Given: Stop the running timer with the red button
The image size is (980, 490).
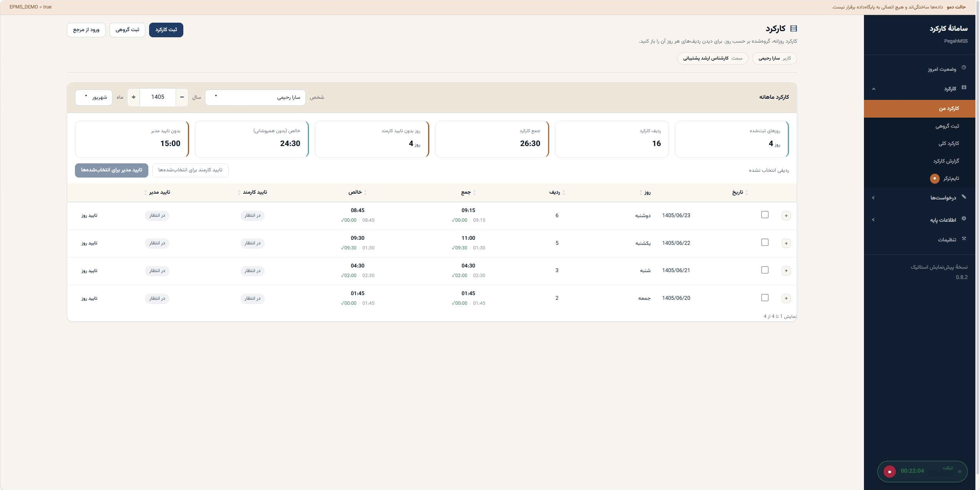Looking at the screenshot, I should click(889, 471).
